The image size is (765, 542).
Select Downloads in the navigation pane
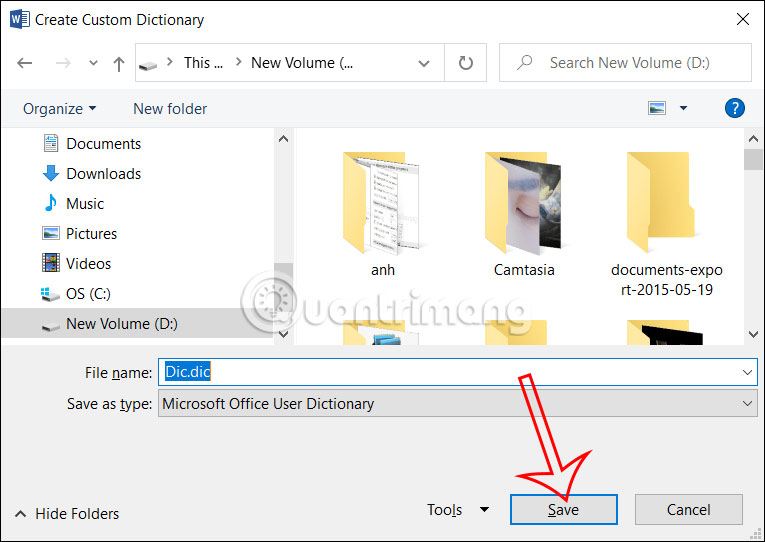(103, 174)
